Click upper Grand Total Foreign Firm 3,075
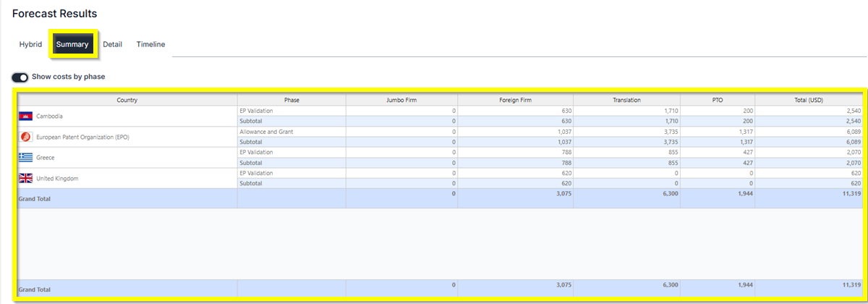Screen dimensions: 868x304 coord(563,194)
